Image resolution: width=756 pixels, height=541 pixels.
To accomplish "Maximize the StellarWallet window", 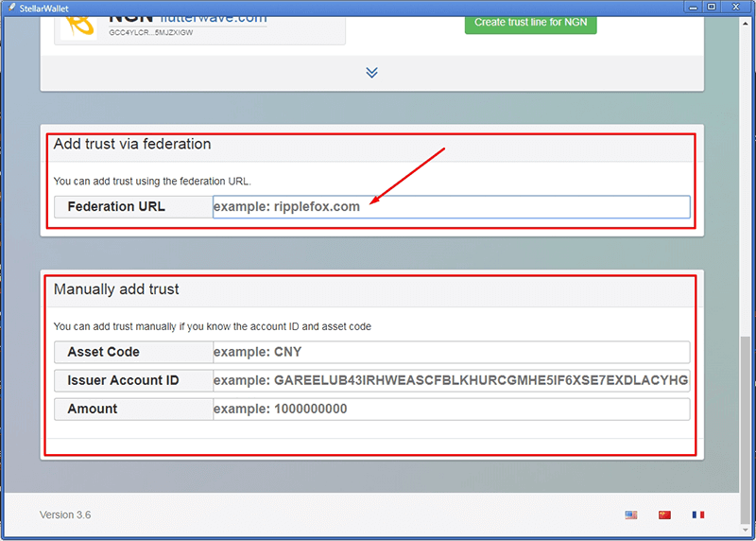I will tap(712, 8).
